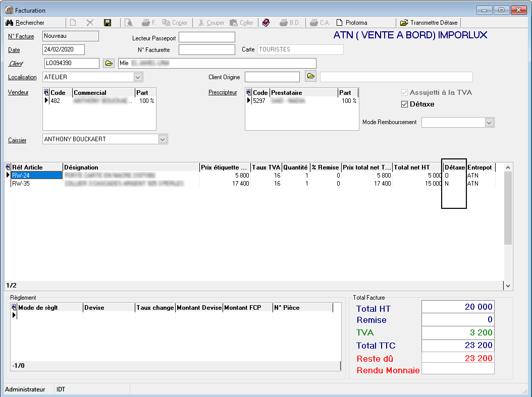Viewport: 532px width, 397px height.
Task: Open the print preview magnifier icon
Action: [129, 23]
